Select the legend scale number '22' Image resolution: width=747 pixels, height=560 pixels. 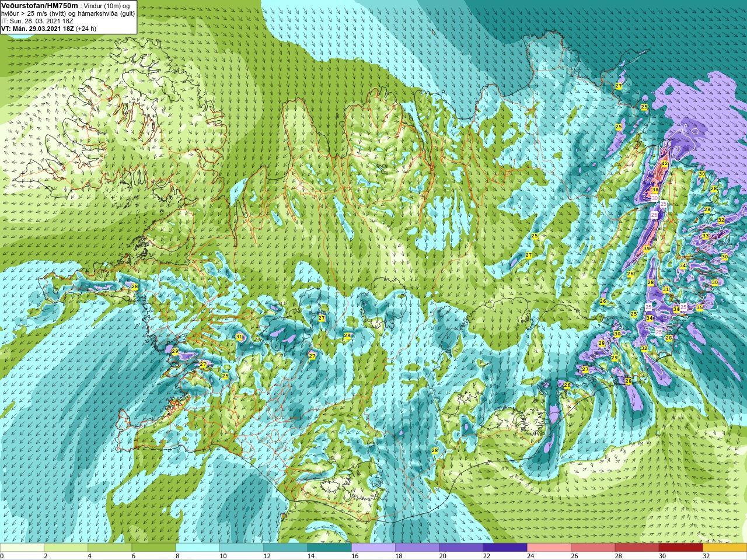[x=487, y=556]
